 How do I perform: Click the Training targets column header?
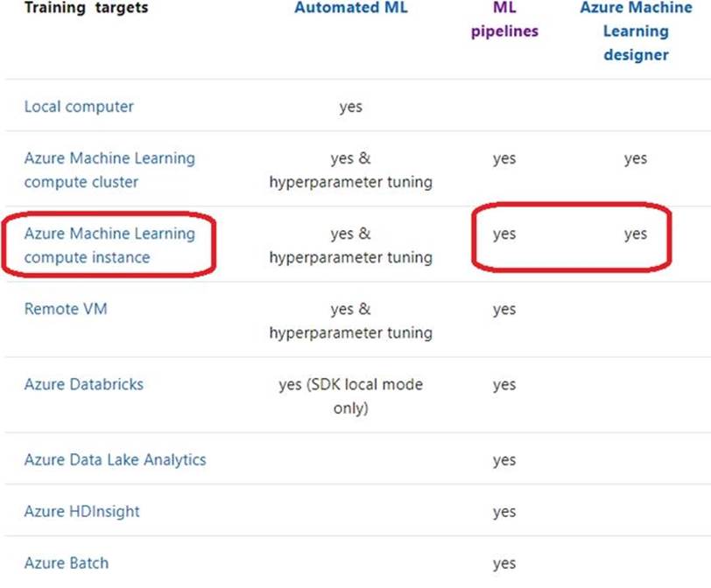click(86, 9)
